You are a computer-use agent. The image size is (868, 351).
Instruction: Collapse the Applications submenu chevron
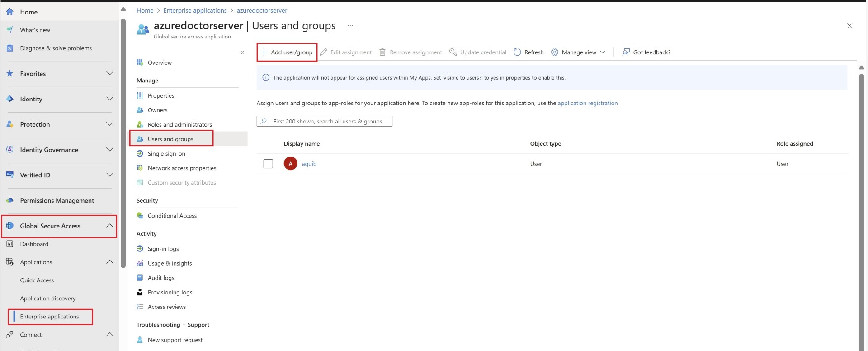coord(109,262)
